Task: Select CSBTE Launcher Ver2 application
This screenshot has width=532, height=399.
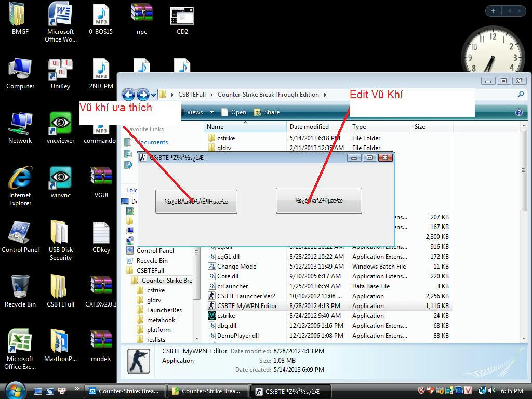Action: coord(246,296)
